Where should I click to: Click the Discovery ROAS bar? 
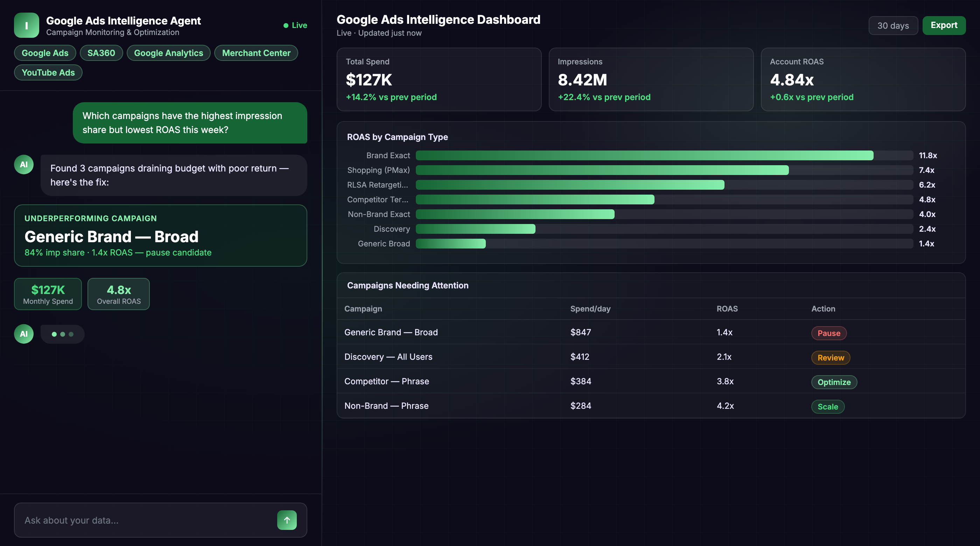tap(476, 229)
